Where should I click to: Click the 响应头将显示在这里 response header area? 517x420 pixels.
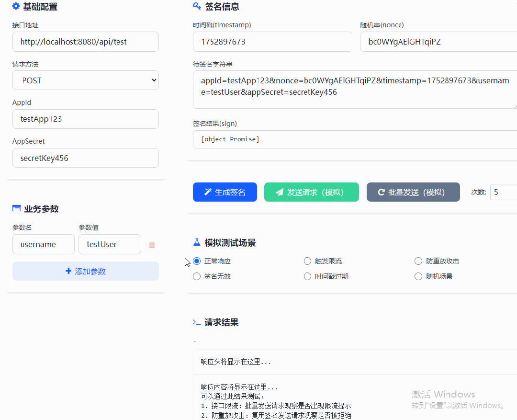[355, 362]
